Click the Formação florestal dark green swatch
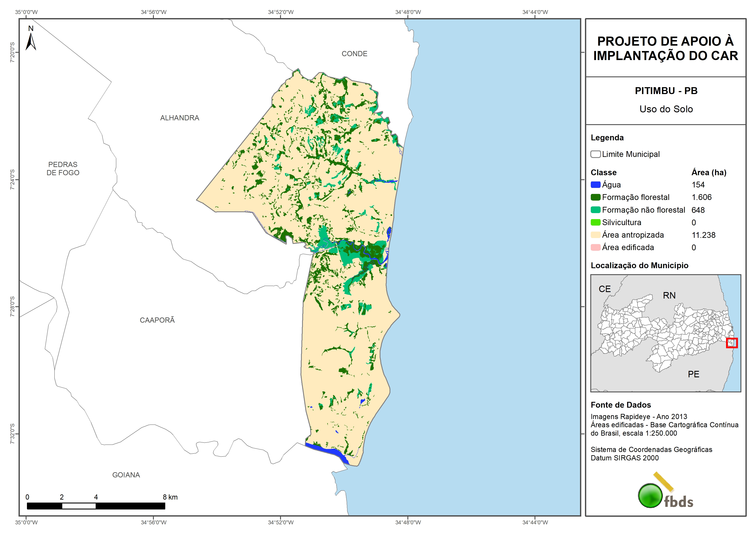The height and width of the screenshot is (534, 756). pos(595,197)
